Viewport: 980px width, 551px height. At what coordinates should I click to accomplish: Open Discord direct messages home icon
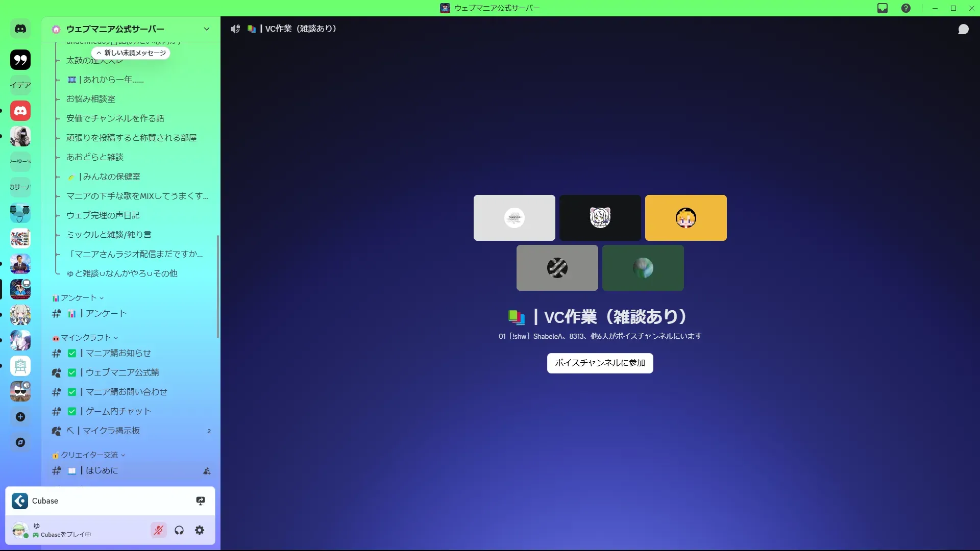click(x=20, y=29)
